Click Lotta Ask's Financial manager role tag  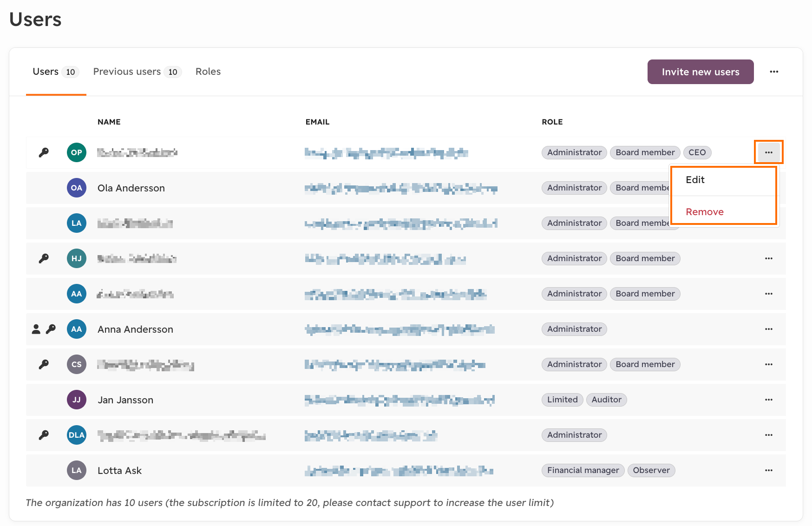(x=583, y=470)
